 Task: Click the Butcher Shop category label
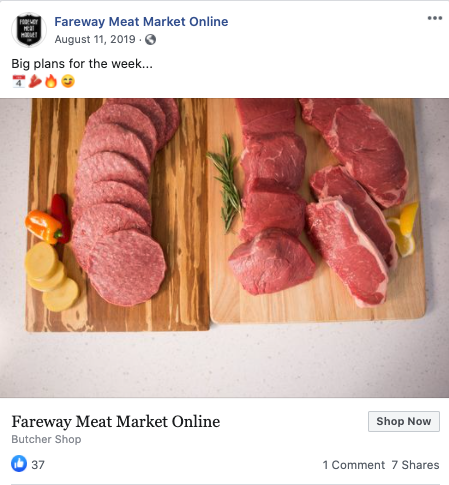click(x=46, y=439)
